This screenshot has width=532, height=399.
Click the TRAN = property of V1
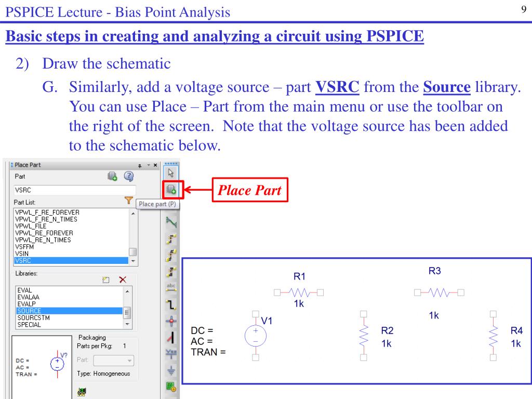click(x=208, y=352)
